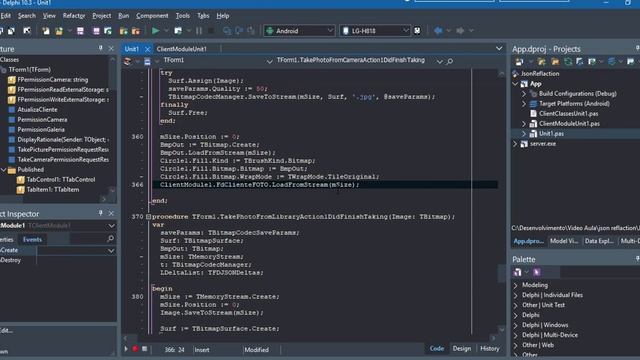Image resolution: width=640 pixels, height=360 pixels.
Task: Expand Build Configurations (Debug) node
Action: pos(524,94)
